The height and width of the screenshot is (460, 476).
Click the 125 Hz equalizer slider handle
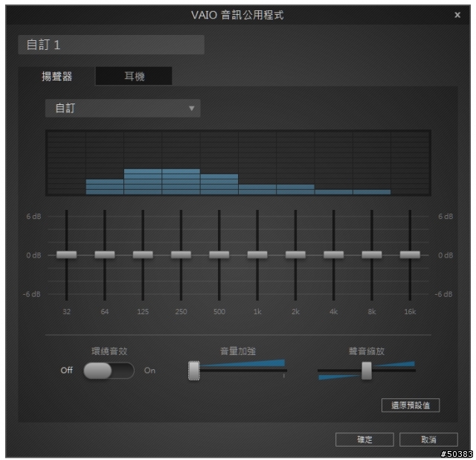coord(143,255)
